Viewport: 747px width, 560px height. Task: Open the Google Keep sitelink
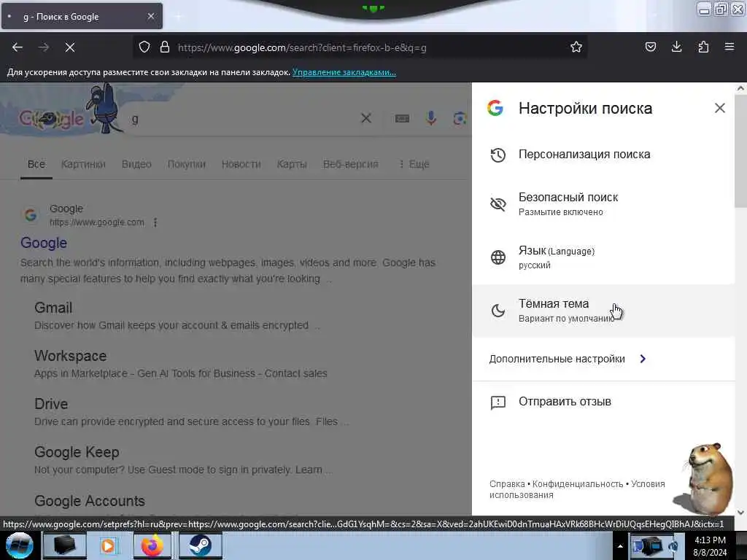point(77,452)
